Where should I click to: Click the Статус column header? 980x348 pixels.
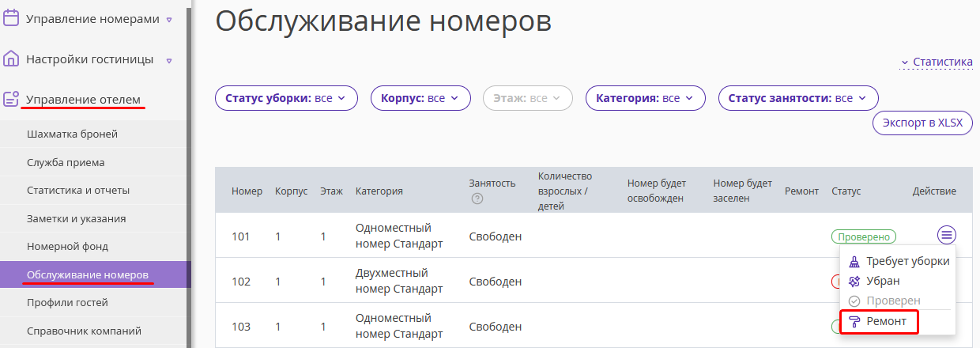pos(846,191)
